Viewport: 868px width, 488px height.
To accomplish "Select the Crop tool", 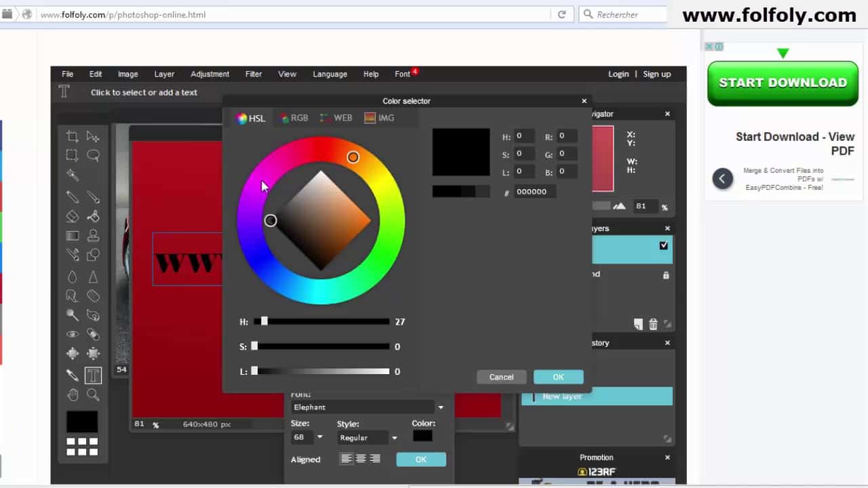I will tap(73, 136).
